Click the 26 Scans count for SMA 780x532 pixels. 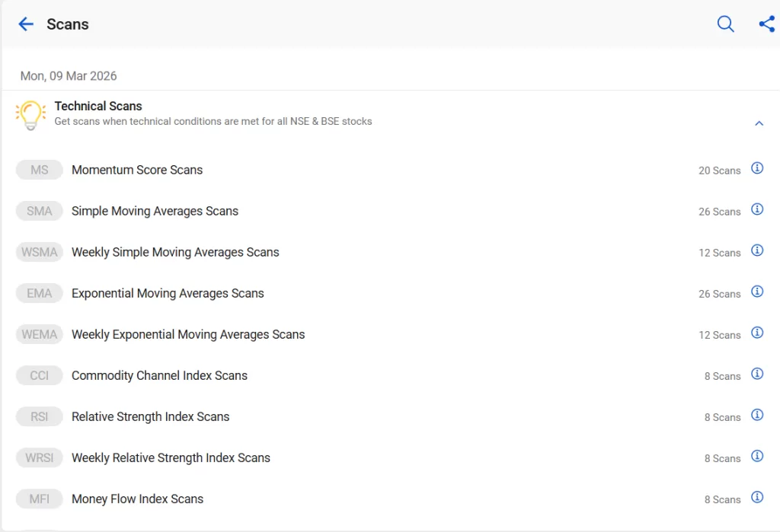[x=719, y=212]
